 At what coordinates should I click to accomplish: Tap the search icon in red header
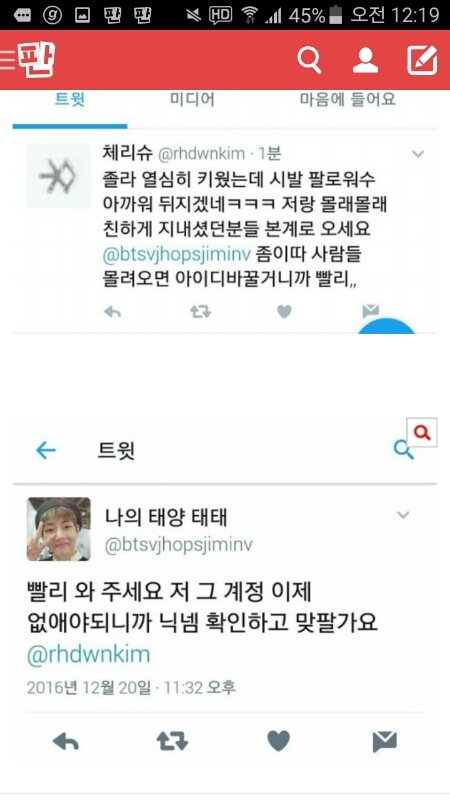309,60
